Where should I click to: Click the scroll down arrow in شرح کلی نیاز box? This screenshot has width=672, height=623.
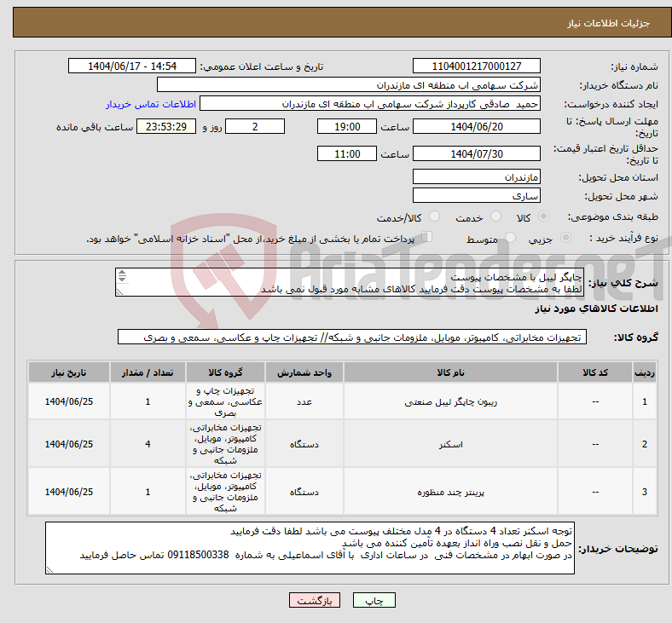[122, 279]
